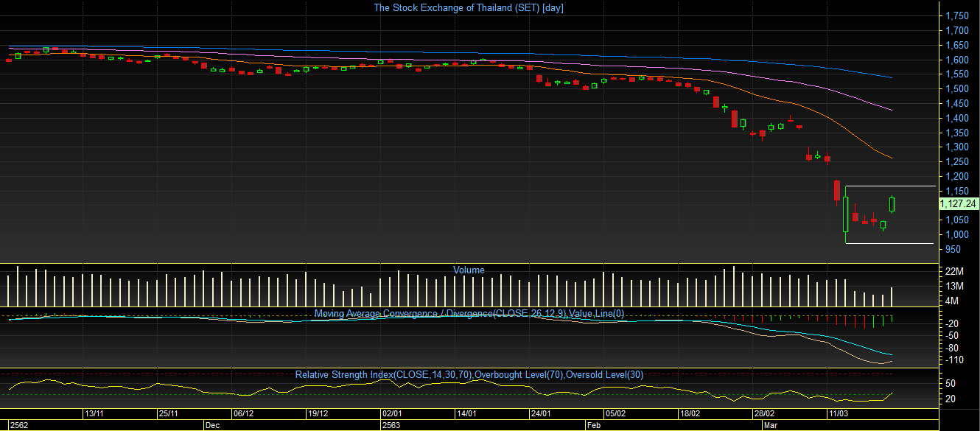Screen dimensions: 980x431
Task: Click the 24/01 date marker
Action: coord(542,414)
